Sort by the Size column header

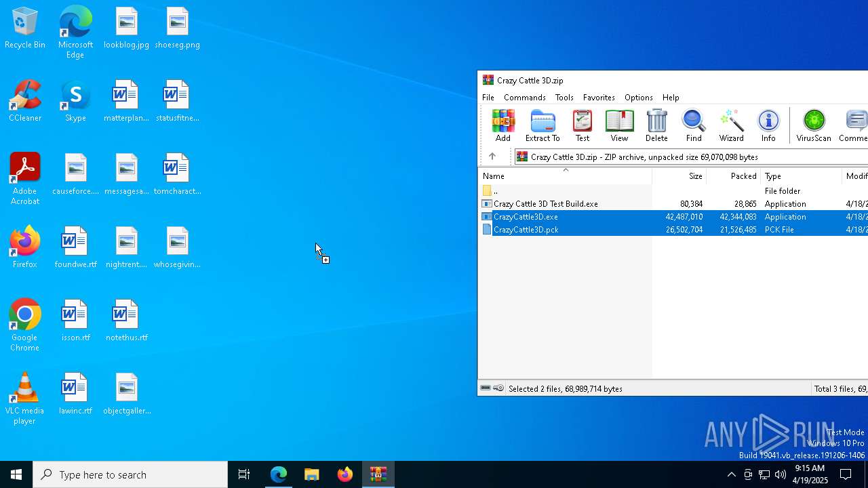pos(679,176)
